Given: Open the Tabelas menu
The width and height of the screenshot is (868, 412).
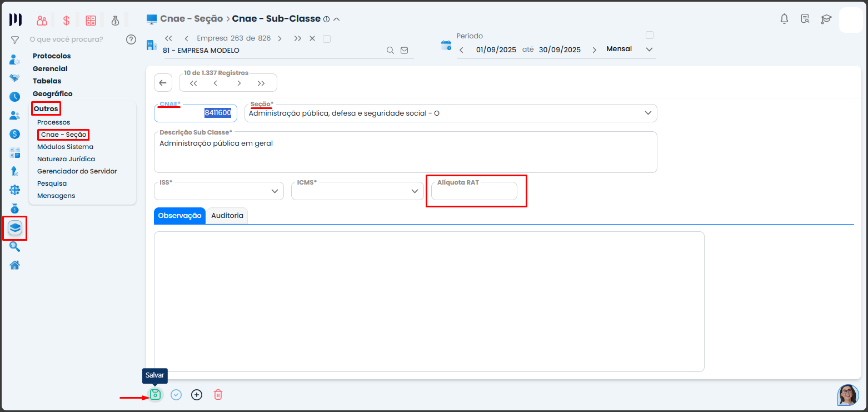Looking at the screenshot, I should pyautogui.click(x=47, y=81).
